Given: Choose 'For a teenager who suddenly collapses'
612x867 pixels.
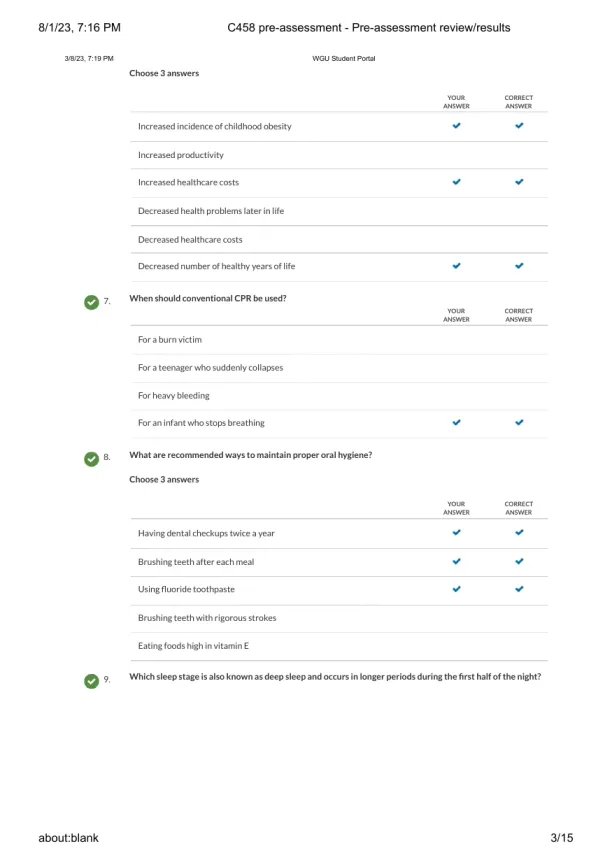Looking at the screenshot, I should point(210,367).
